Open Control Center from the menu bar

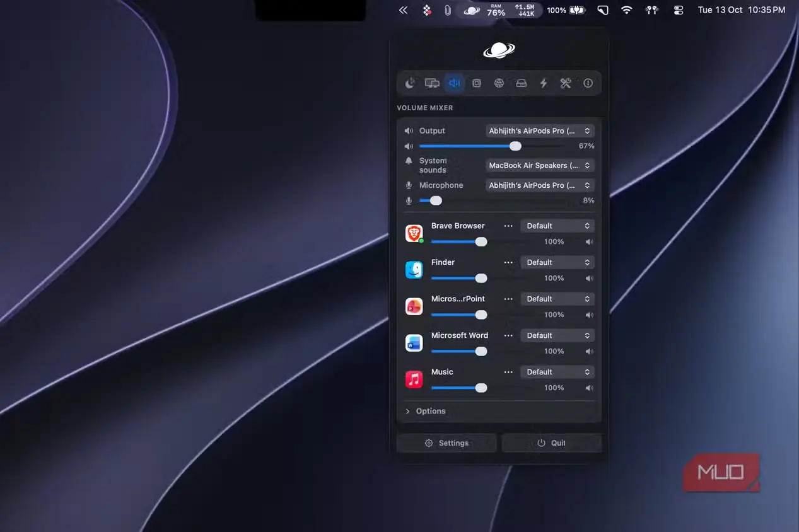[x=679, y=10]
